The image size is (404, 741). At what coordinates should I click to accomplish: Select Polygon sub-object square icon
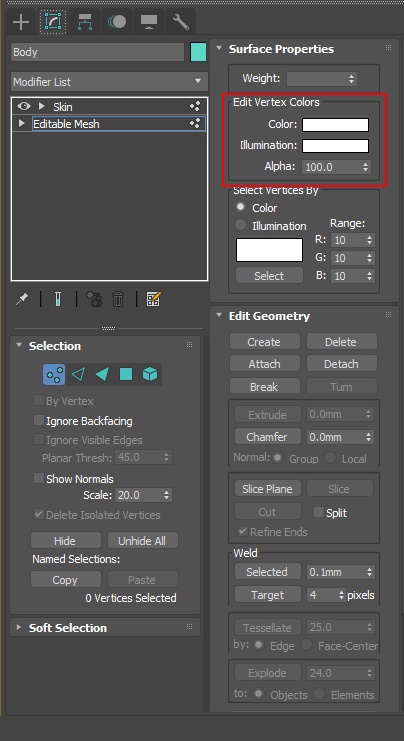click(126, 375)
